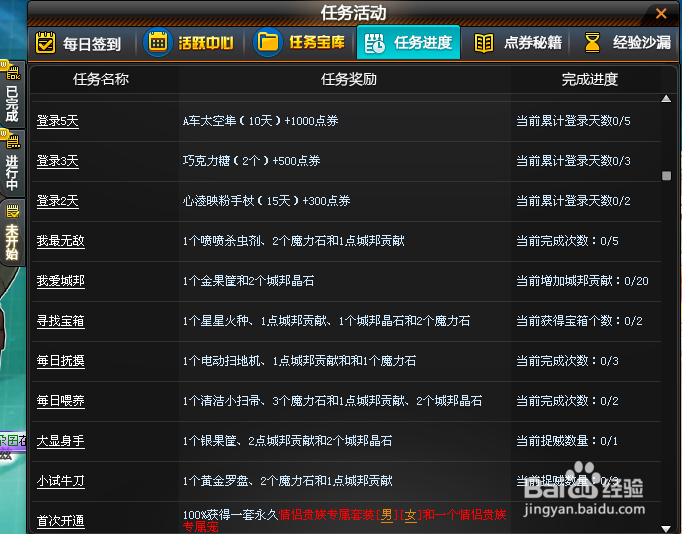Open the 登录5天 task link
Screen dimensions: 682x534
point(57,121)
